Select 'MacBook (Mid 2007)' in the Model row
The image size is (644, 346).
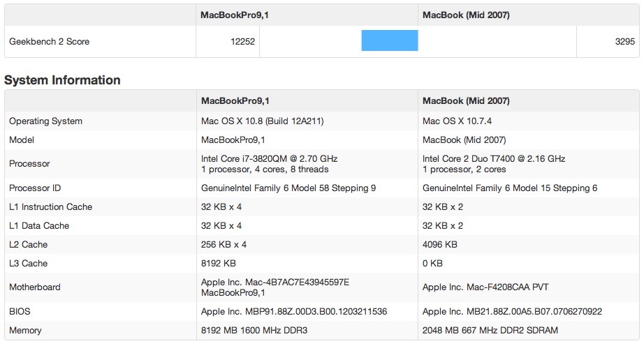click(464, 140)
